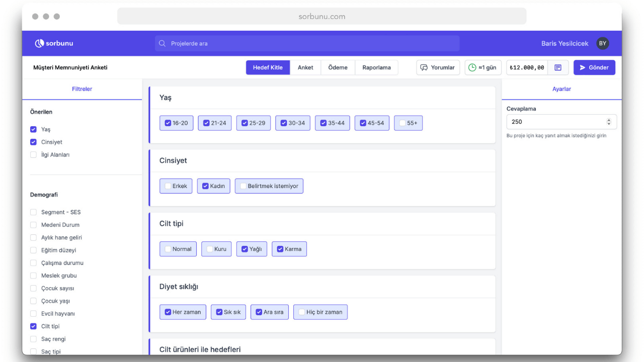Click the paper plane send icon

(x=583, y=67)
